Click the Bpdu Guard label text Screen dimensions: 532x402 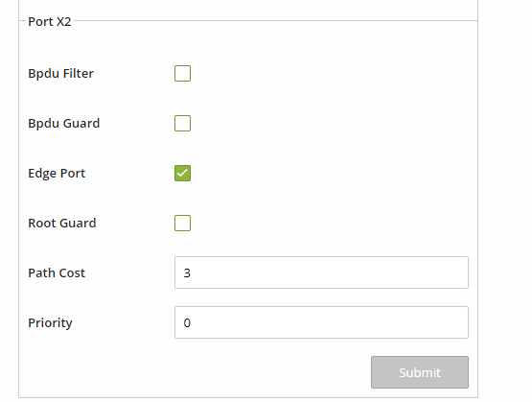(64, 124)
